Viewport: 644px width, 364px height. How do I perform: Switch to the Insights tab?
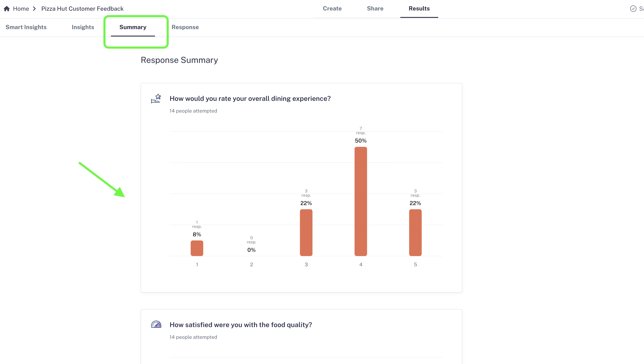83,27
